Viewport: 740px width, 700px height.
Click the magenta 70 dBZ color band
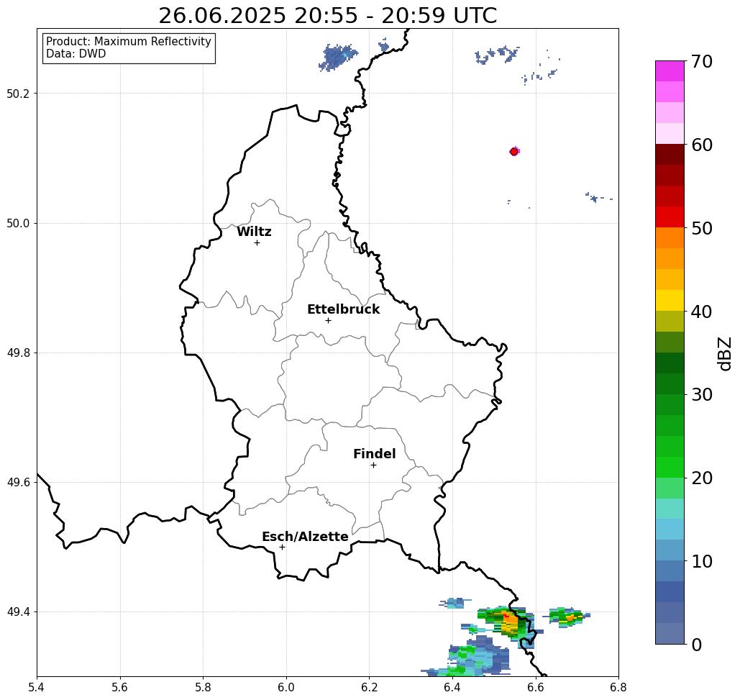(670, 71)
